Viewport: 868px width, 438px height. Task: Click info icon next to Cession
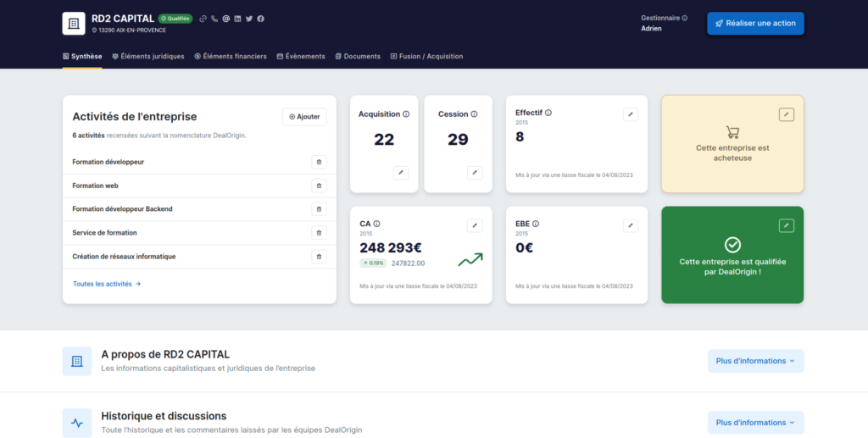click(x=474, y=114)
